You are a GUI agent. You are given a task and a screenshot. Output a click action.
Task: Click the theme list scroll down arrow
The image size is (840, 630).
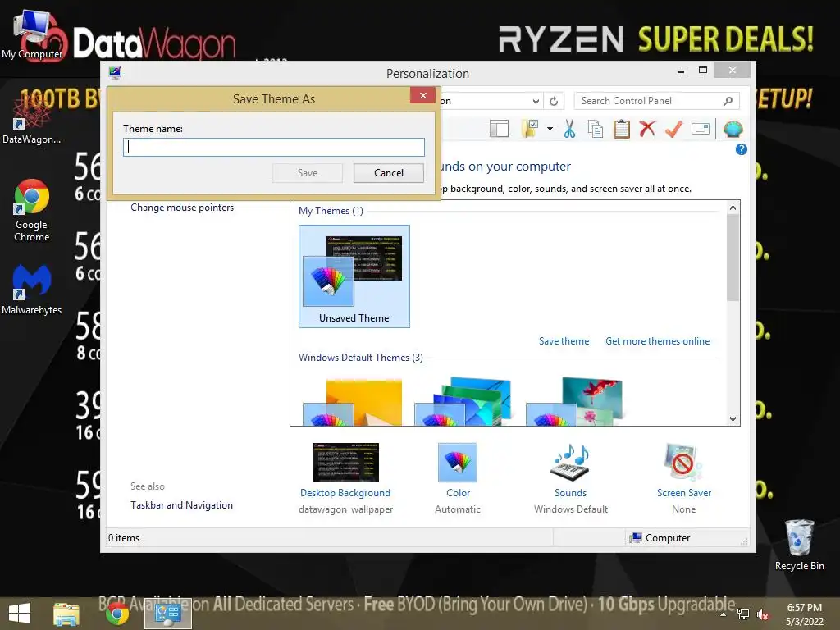click(733, 419)
